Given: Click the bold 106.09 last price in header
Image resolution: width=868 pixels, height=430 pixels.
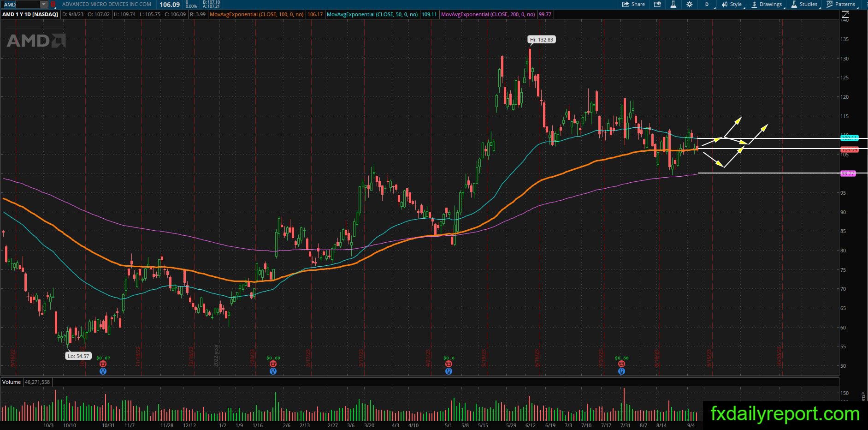Looking at the screenshot, I should (x=170, y=5).
